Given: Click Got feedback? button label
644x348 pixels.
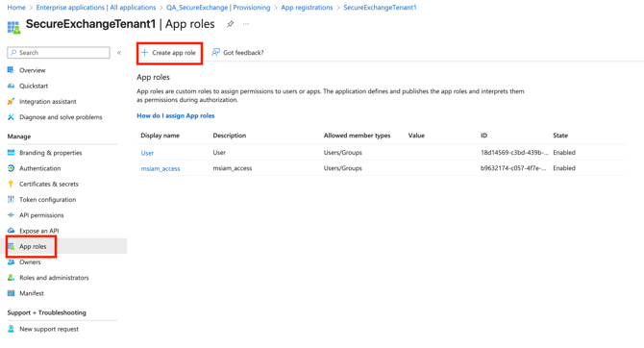Looking at the screenshot, I should 243,53.
